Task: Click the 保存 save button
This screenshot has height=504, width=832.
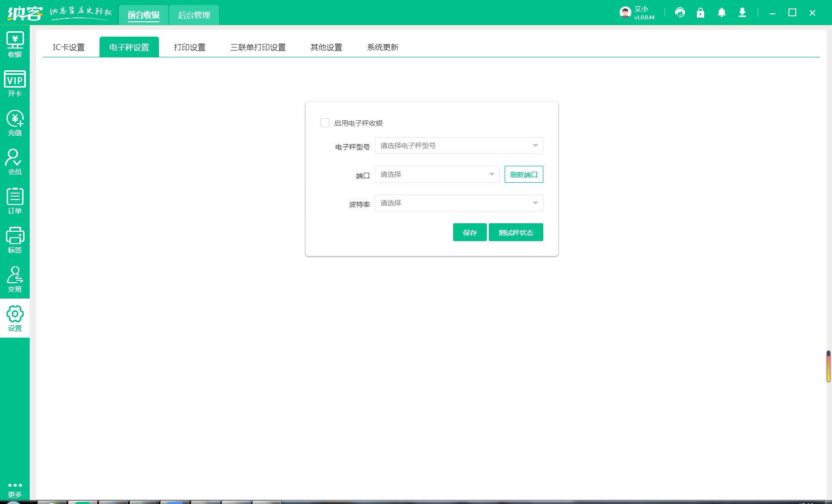Action: pos(469,232)
